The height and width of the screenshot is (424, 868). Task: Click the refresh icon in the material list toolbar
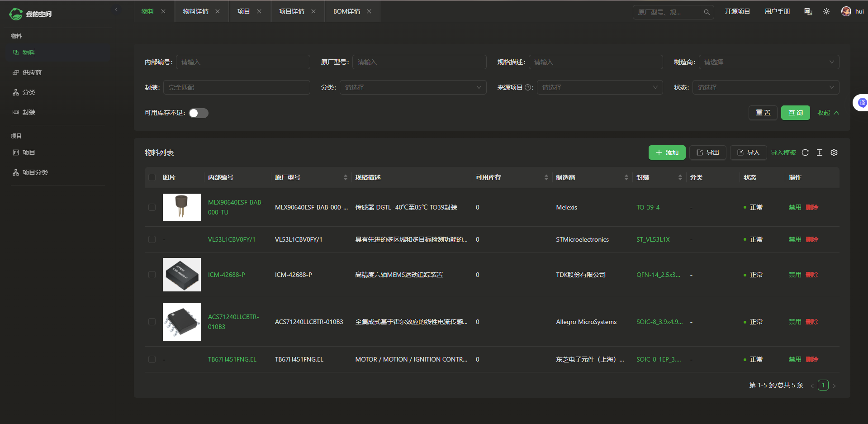click(x=805, y=153)
